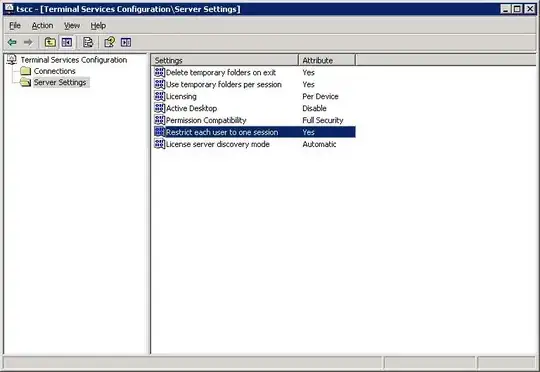540x372 pixels.
Task: Click the Full Security attribute value
Action: point(323,120)
